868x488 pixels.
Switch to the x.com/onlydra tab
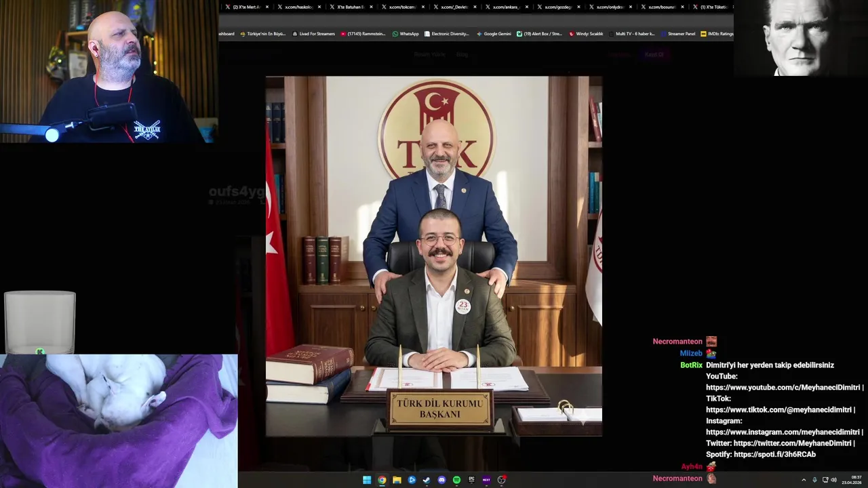click(611, 7)
